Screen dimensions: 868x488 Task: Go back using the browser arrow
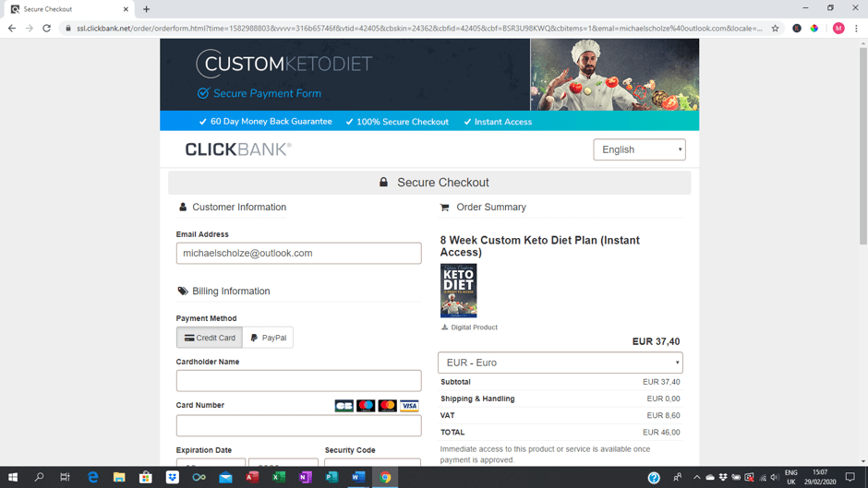click(12, 29)
